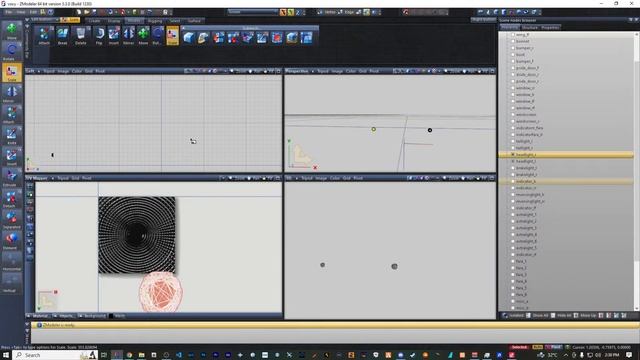Image resolution: width=640 pixels, height=360 pixels.
Task: Select the Detach tool in left sidebar
Action: point(11,199)
